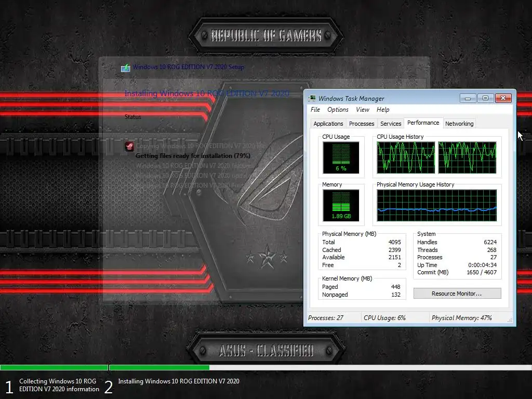Screen dimensions: 532x399
Task: Minimize the Task Manager window
Action: coord(468,98)
